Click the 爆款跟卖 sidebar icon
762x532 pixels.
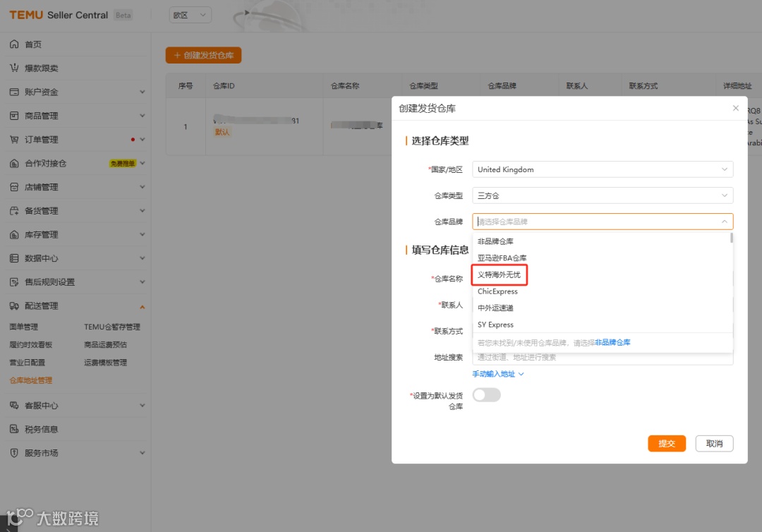pos(14,68)
